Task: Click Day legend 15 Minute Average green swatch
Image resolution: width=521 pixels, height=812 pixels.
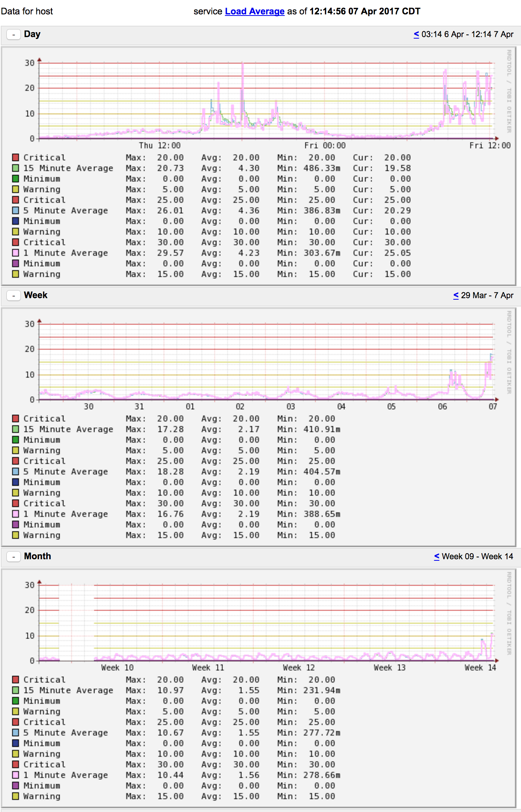Action: pyautogui.click(x=16, y=168)
